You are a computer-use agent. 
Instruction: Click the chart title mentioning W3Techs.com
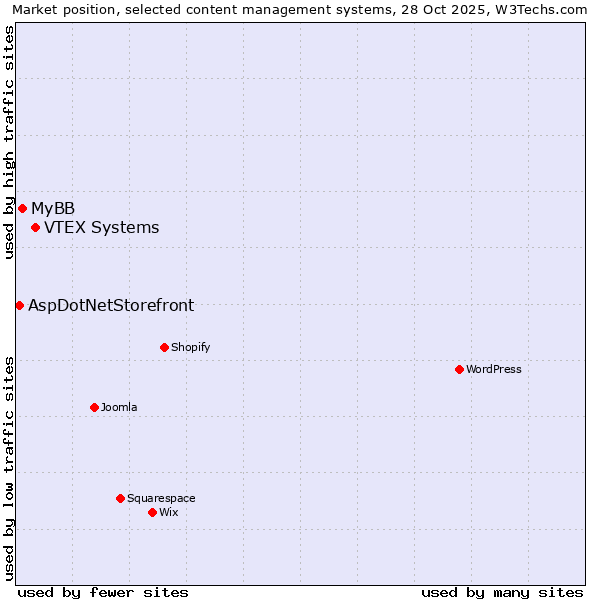[300, 9]
